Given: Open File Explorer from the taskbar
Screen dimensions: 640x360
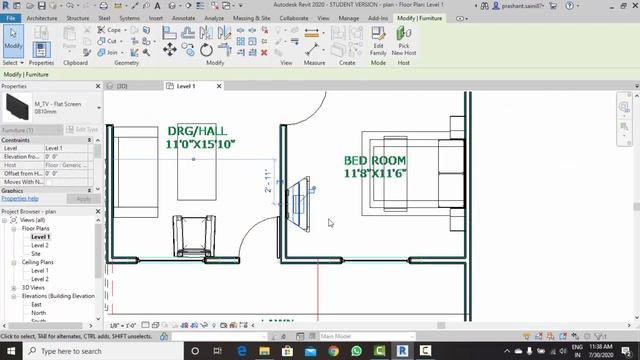Looking at the screenshot, I should (264, 351).
